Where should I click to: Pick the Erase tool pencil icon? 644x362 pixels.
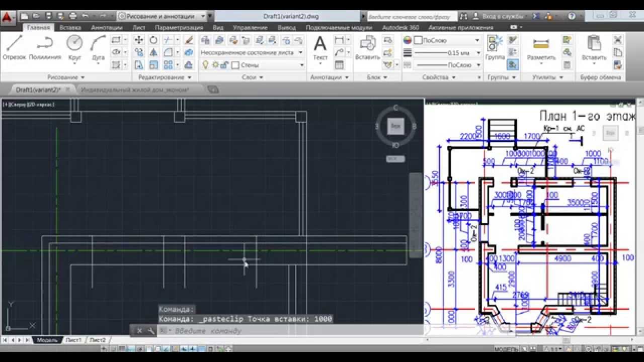click(189, 40)
